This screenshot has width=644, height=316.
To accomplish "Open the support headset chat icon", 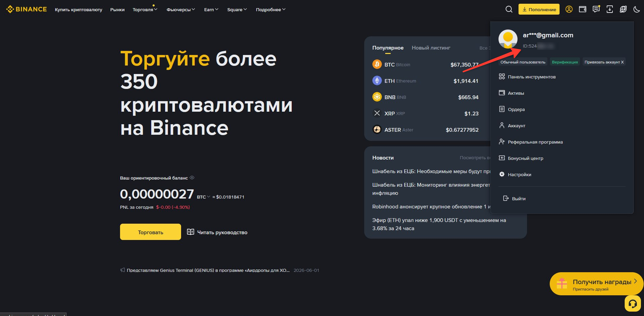I will coord(633,303).
